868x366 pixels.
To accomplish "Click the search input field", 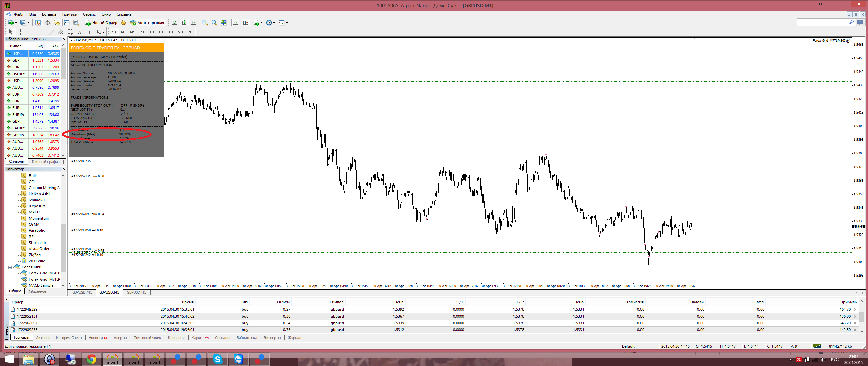I will pyautogui.click(x=822, y=22).
